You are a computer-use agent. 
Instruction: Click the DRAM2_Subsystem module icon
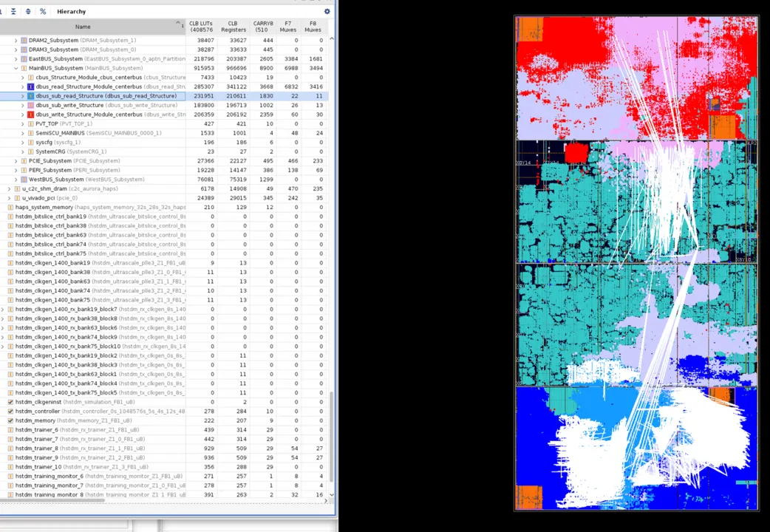(24, 40)
